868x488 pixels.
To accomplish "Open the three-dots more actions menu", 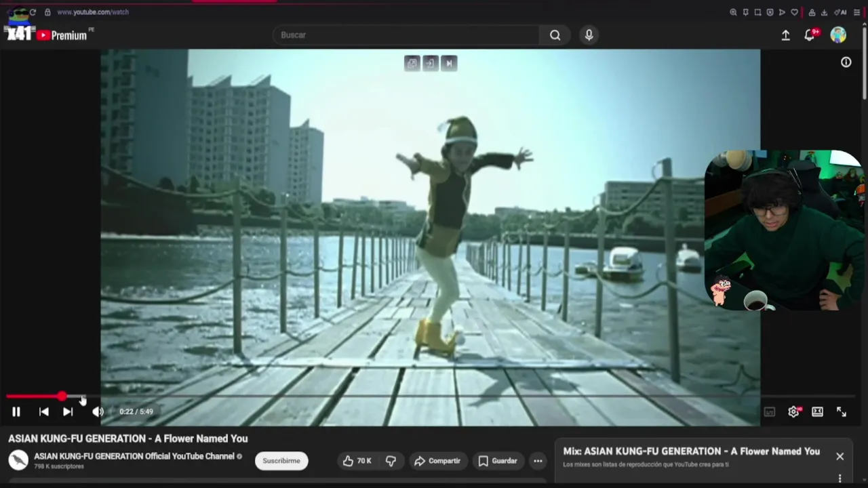I will pyautogui.click(x=538, y=461).
